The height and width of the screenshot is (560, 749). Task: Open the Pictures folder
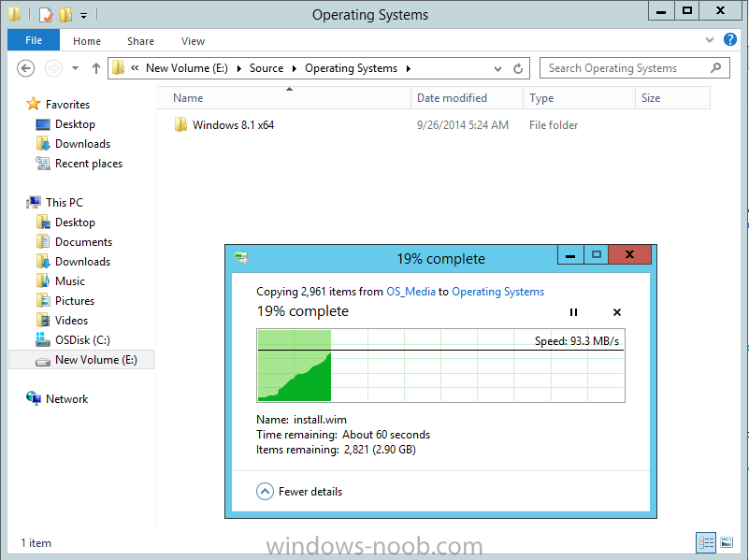(75, 300)
